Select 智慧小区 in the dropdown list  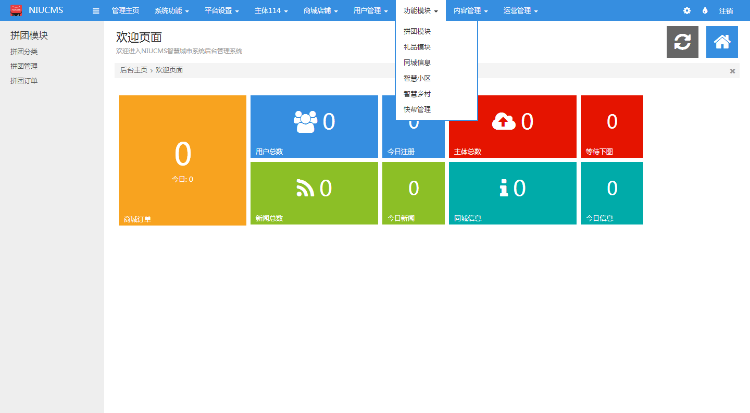coord(417,78)
